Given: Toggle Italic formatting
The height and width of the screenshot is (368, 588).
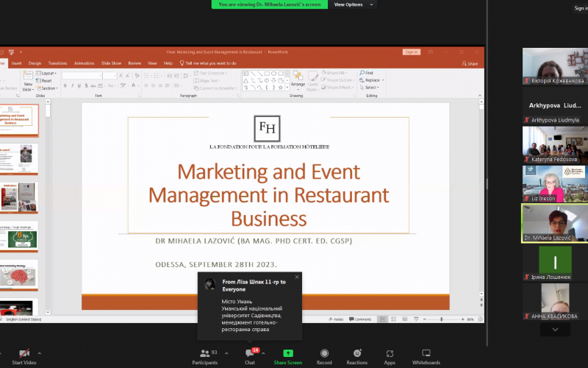Looking at the screenshot, I should [x=72, y=86].
